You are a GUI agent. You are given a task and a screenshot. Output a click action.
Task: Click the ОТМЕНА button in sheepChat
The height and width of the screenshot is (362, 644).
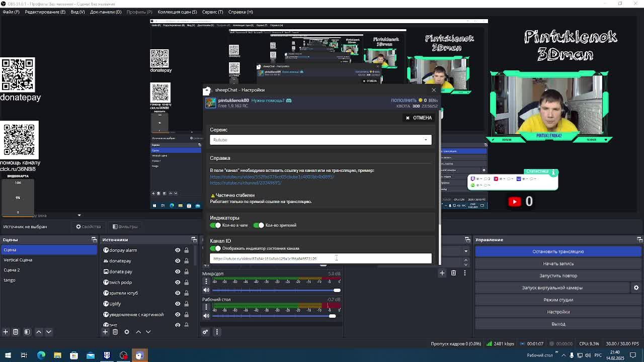point(419,118)
